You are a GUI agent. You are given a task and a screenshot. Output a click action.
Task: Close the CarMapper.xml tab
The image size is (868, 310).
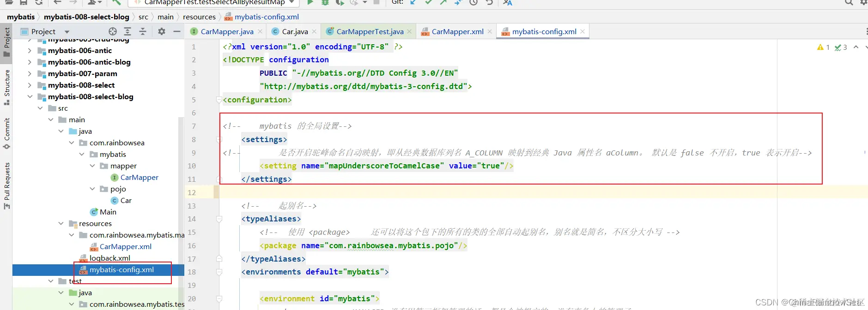pos(490,31)
